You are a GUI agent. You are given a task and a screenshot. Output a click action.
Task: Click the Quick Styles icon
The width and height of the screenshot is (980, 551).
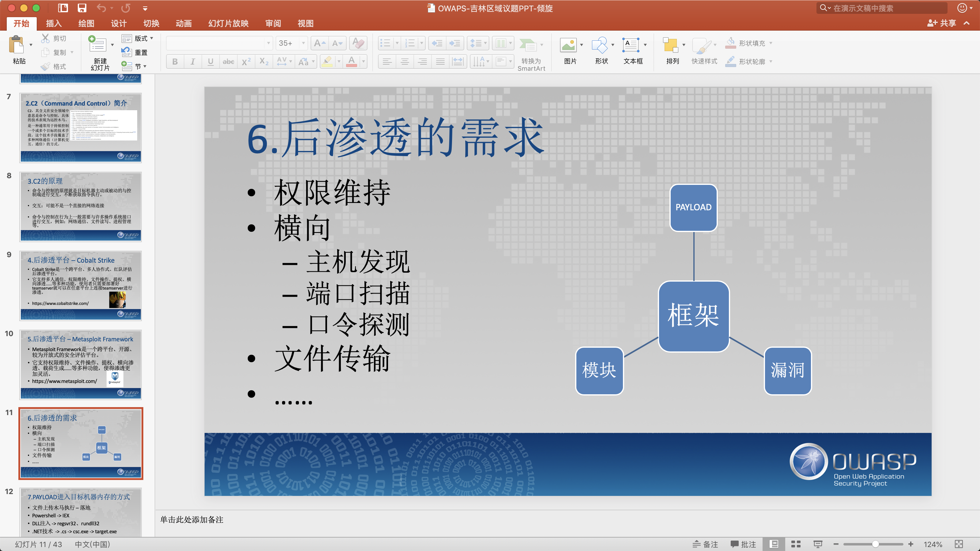(702, 46)
